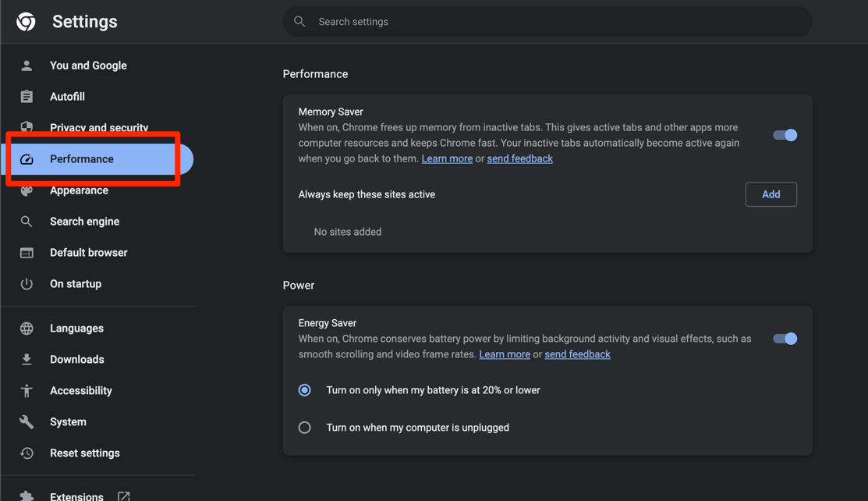Select the Languages globe icon
The image size is (868, 501).
pos(27,328)
